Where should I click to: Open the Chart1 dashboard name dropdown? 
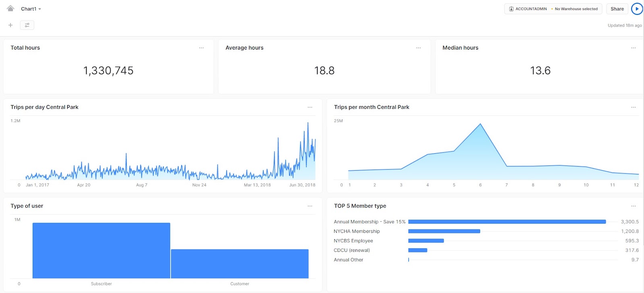[31, 9]
